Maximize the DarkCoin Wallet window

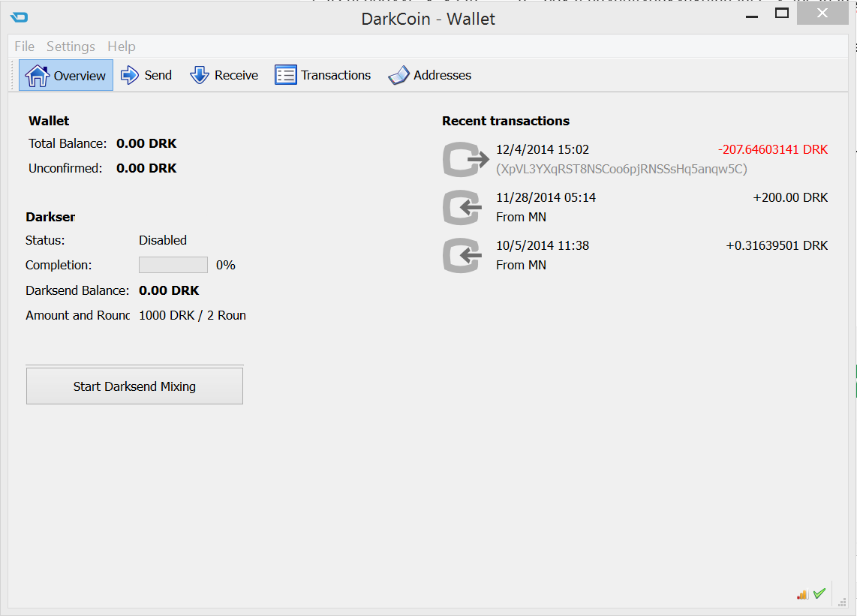(x=782, y=13)
